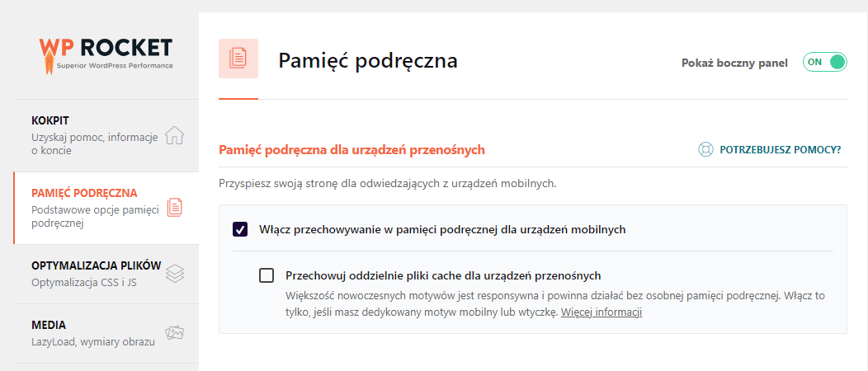
Task: Click the WP Rocket logo
Action: click(106, 52)
